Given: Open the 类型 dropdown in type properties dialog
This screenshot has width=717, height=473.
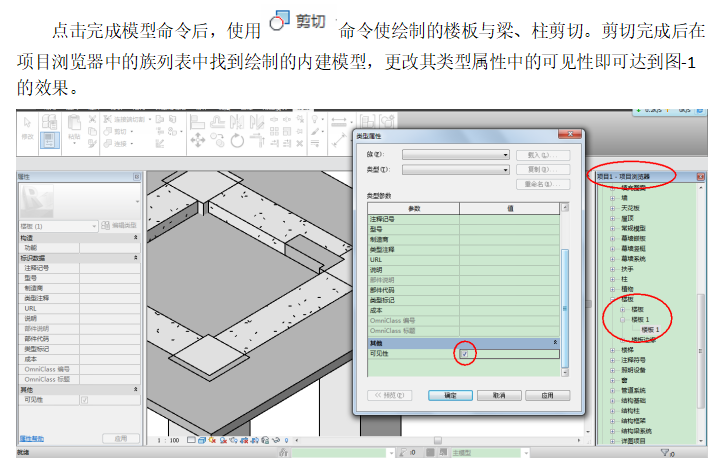Looking at the screenshot, I should click(505, 170).
